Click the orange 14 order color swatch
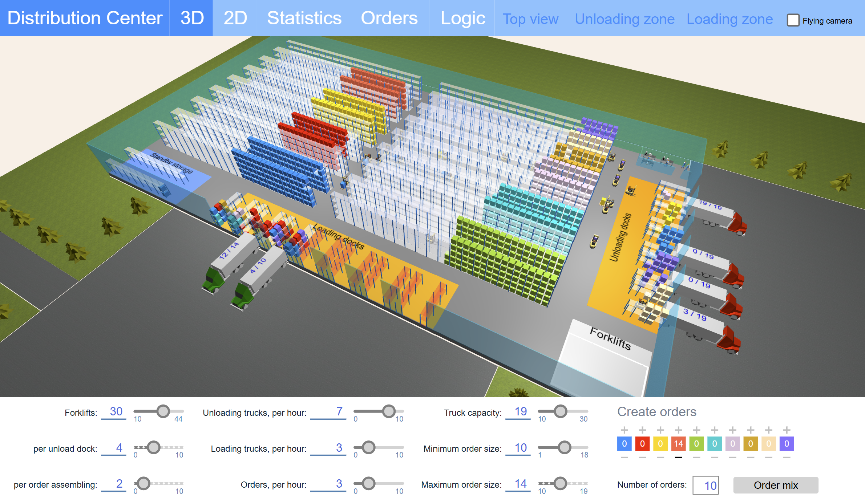 (x=678, y=444)
